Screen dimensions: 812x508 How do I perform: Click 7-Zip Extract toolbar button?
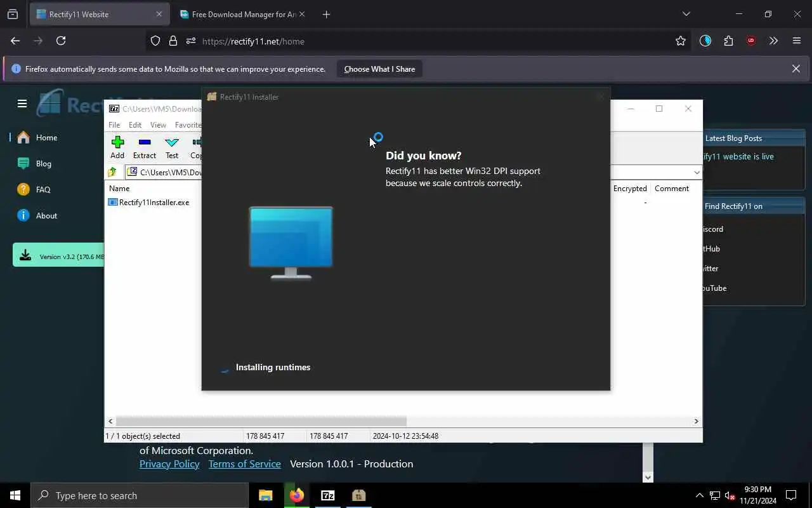tap(145, 147)
